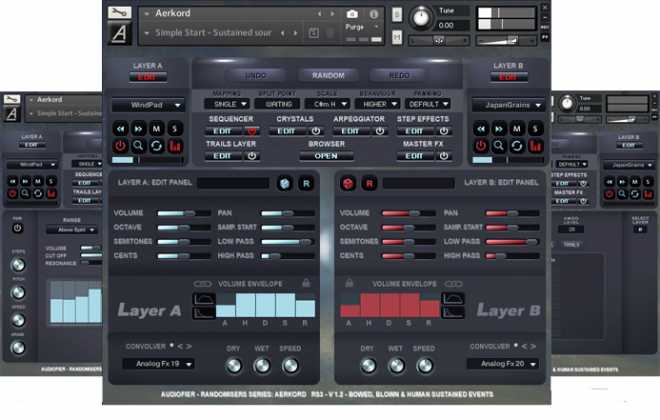Open the Crystals EDIT page
The height and width of the screenshot is (420, 660).
[287, 131]
